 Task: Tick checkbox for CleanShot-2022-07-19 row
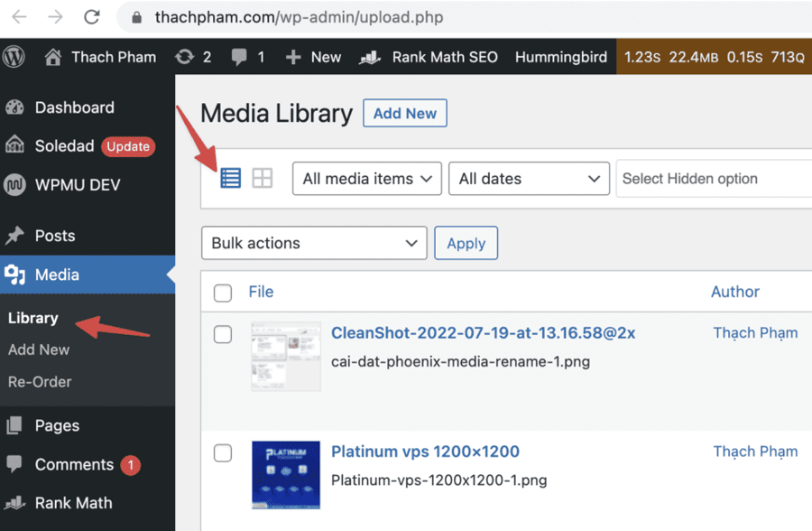coord(223,334)
